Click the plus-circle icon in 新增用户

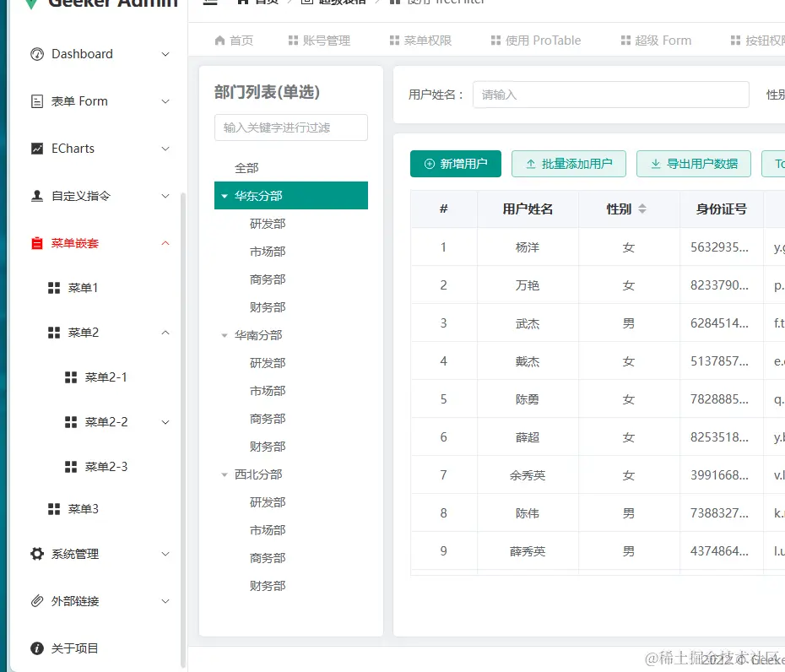pyautogui.click(x=430, y=164)
